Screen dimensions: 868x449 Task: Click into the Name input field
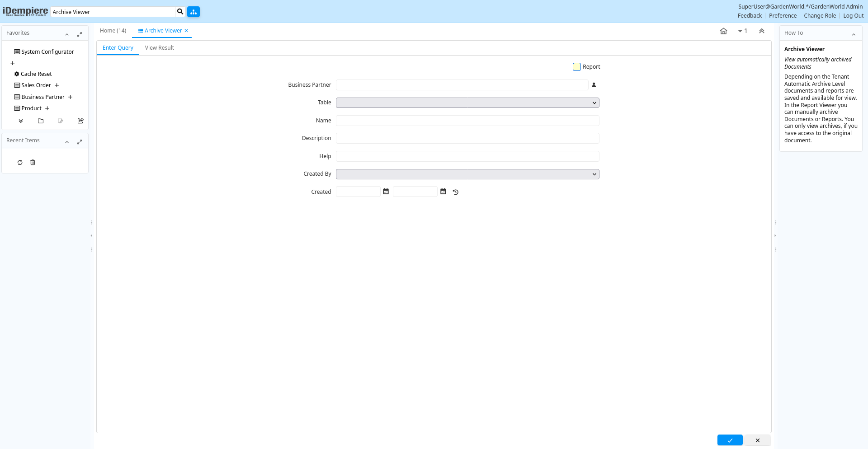pos(467,121)
